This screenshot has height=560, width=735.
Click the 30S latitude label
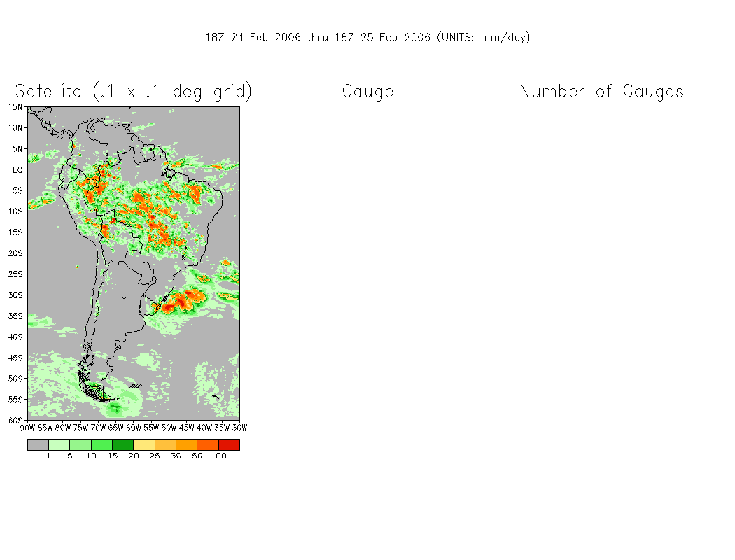point(15,295)
